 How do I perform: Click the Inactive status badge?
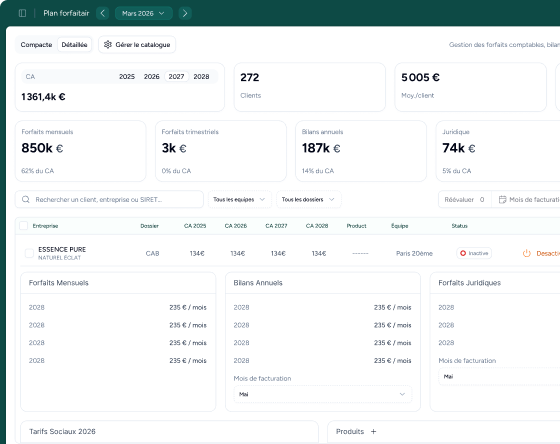pos(474,253)
